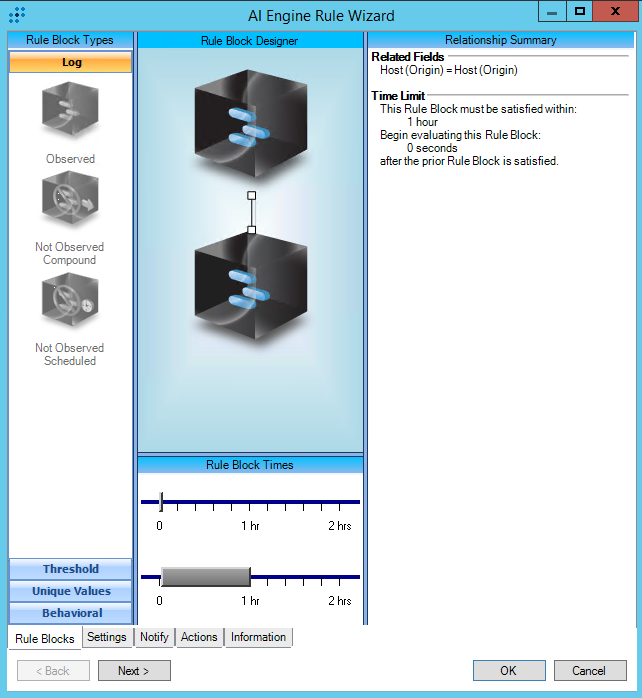Choose the Not Observed Scheduled block icon
The width and height of the screenshot is (642, 698).
pos(70,303)
